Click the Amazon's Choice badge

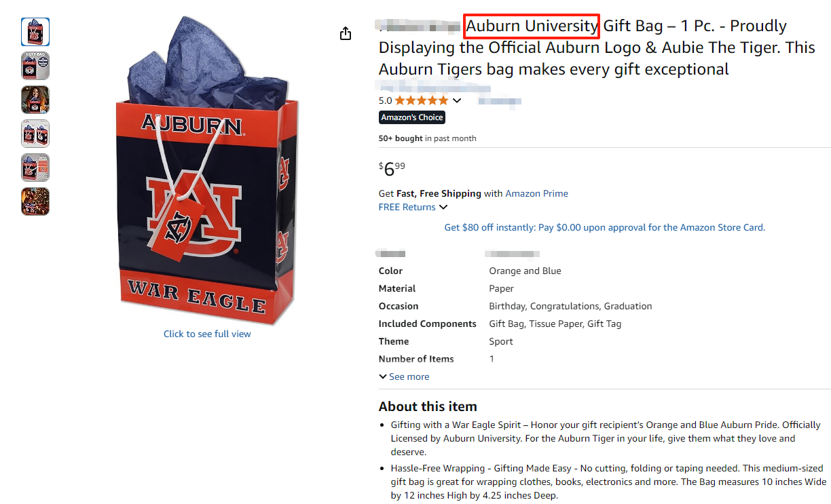coord(412,117)
